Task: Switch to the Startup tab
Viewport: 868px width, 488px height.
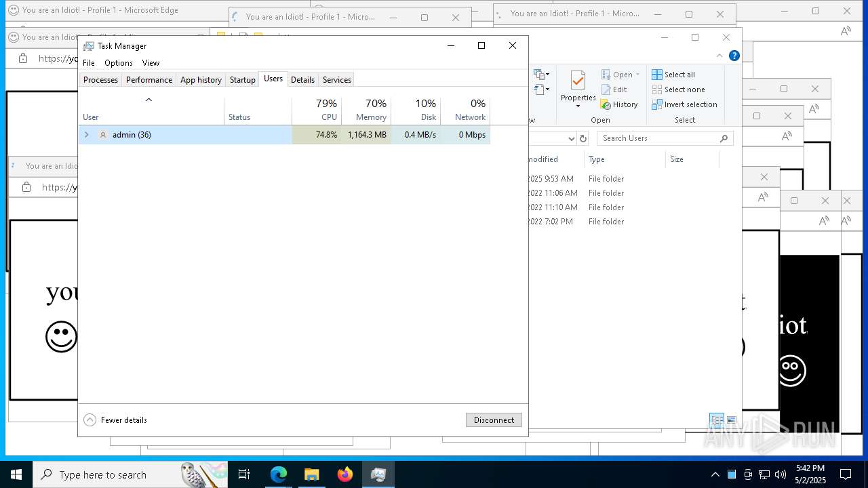Action: click(x=242, y=80)
